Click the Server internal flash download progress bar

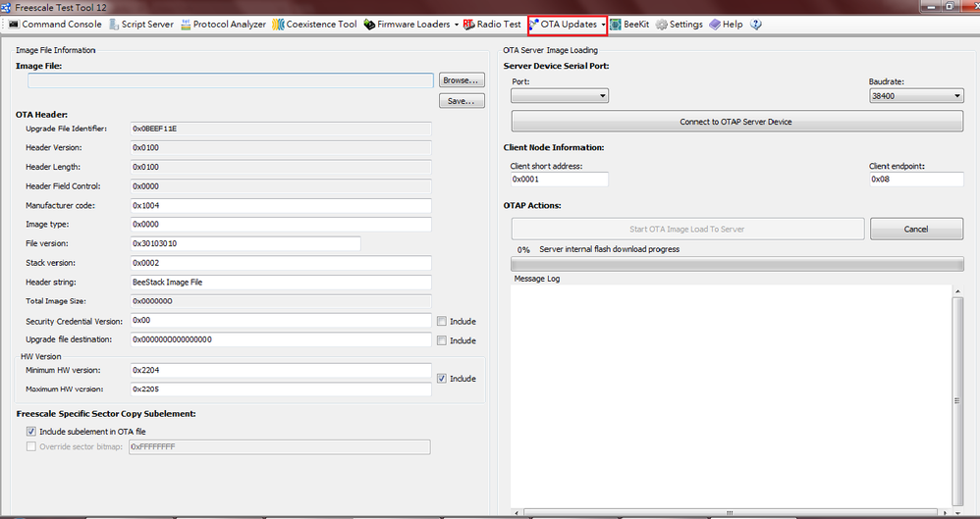coord(736,264)
